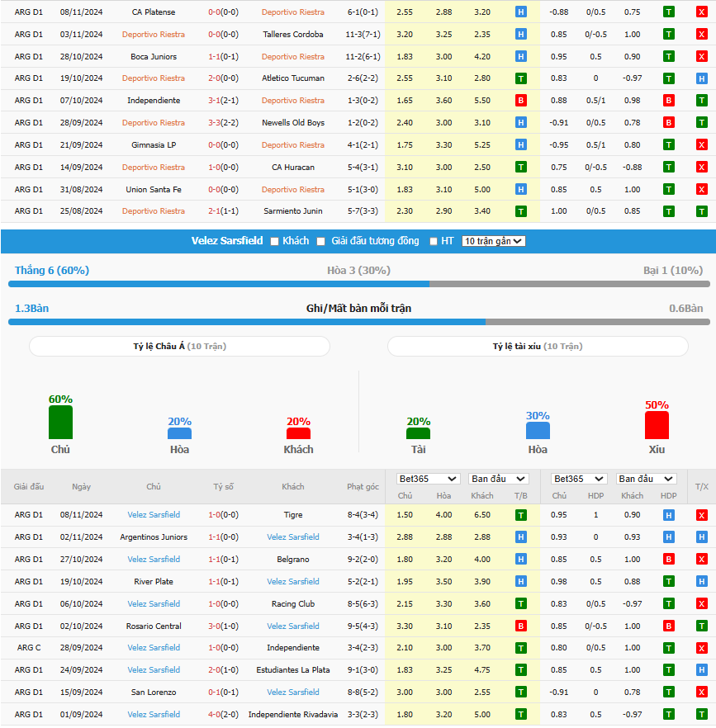
Task: Click blue H HDP badge in Tigre row
Action: pos(669,515)
